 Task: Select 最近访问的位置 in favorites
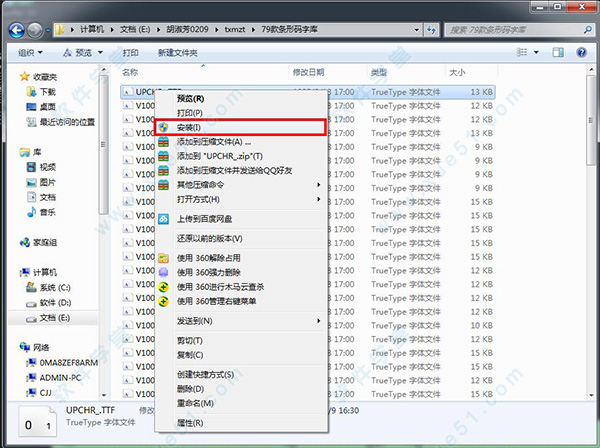60,122
